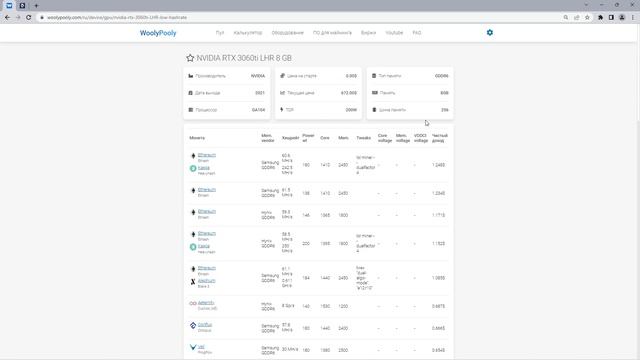Open the Ethereum link in the 59.3 MH/s row
This screenshot has width=640, height=360.
[207, 211]
